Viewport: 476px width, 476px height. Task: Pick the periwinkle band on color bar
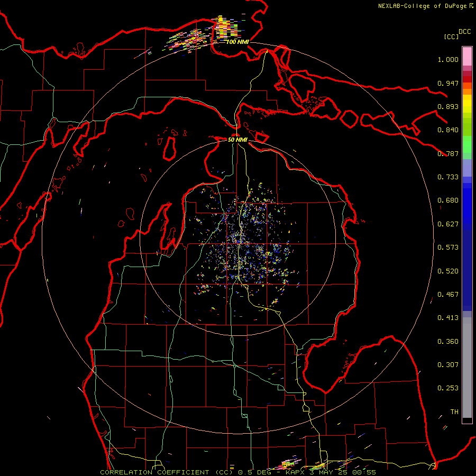coord(467,168)
